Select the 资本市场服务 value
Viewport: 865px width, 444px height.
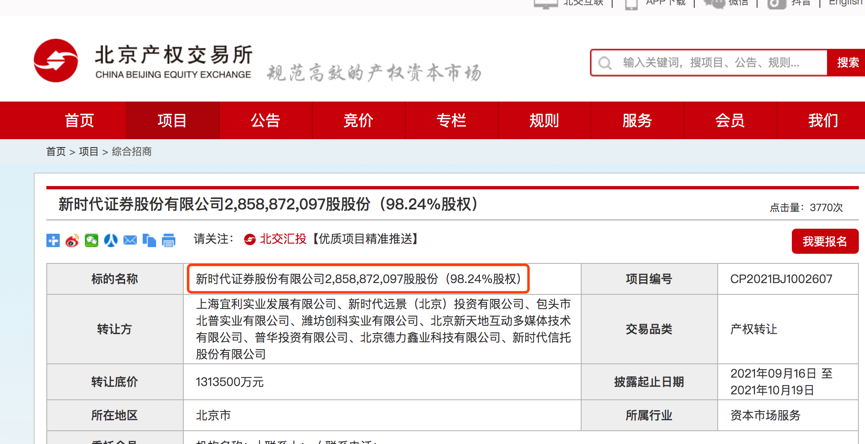(765, 415)
